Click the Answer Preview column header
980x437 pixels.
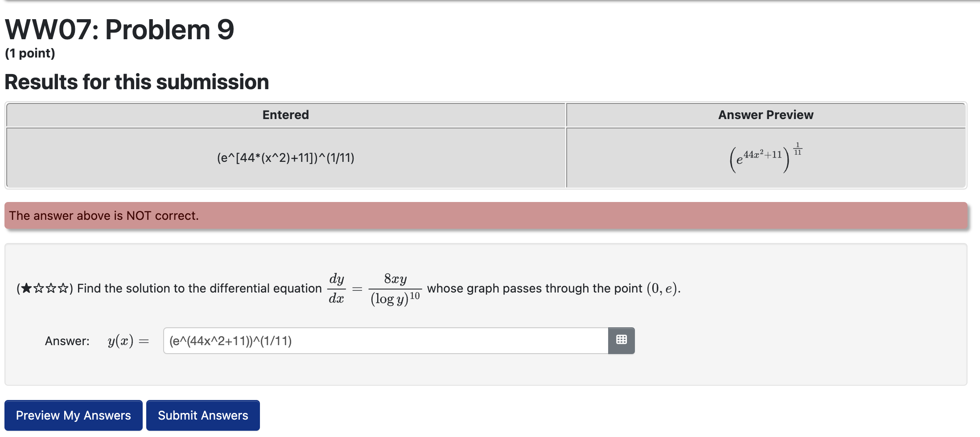(764, 115)
